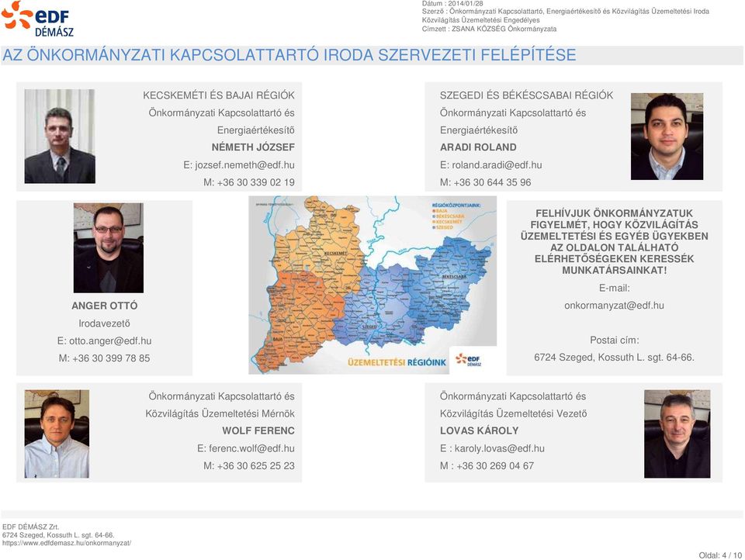Click the small EDF logo on the map

pyautogui.click(x=469, y=360)
